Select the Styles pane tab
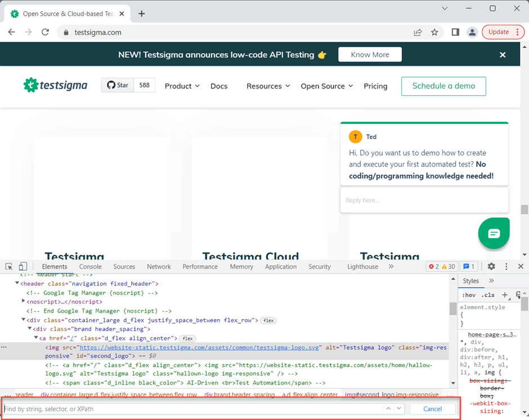 pos(470,280)
